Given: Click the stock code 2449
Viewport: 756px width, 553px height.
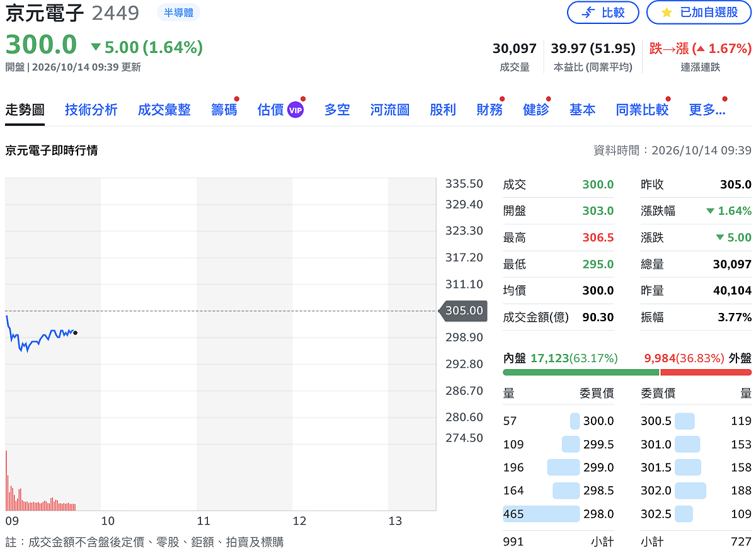Looking at the screenshot, I should [x=115, y=13].
